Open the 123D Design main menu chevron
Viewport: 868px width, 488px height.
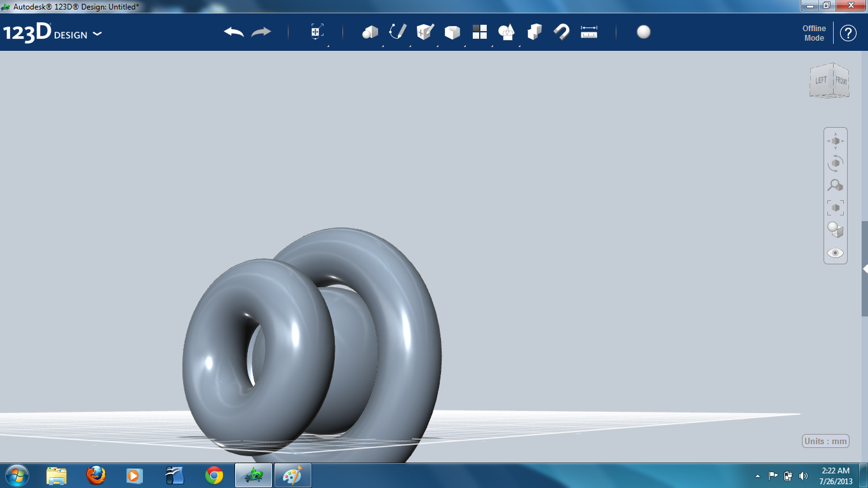point(97,35)
